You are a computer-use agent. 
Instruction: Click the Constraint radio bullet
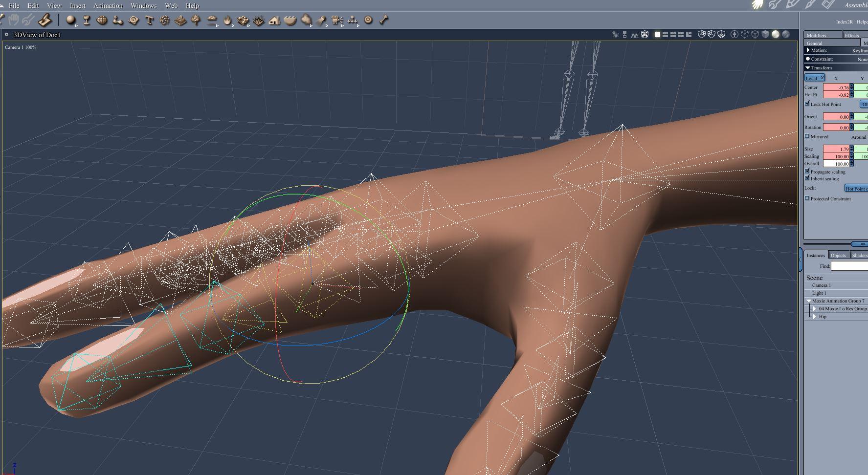coord(808,59)
